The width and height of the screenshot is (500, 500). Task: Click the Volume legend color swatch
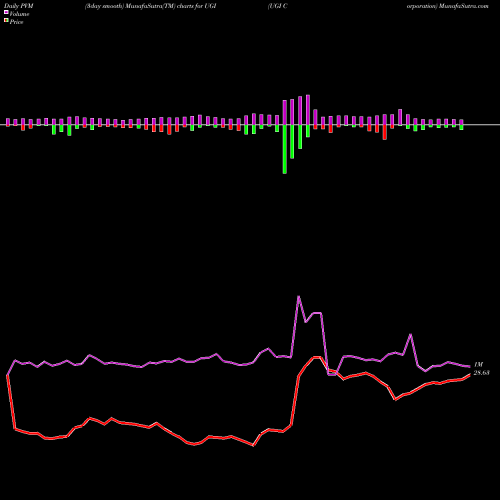pos(6,12)
